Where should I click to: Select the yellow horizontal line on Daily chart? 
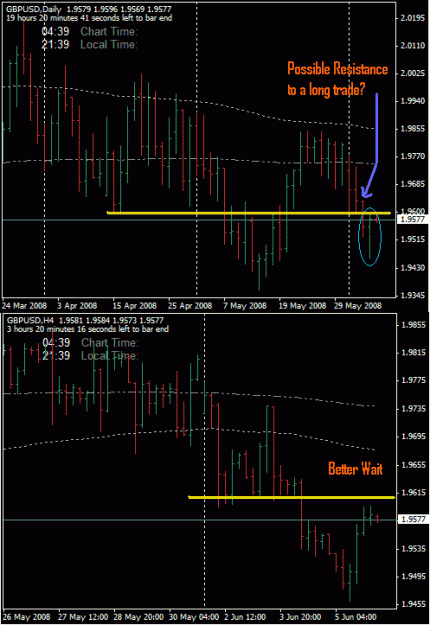tap(249, 213)
